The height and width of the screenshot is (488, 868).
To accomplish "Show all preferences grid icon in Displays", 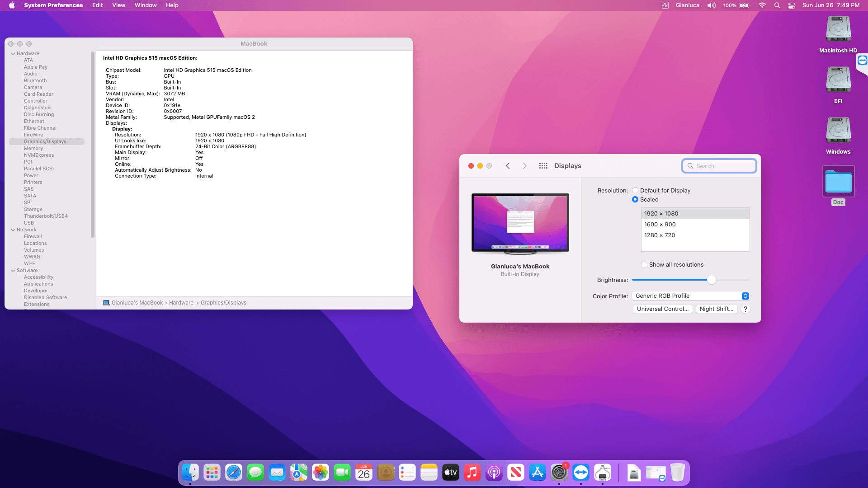I will 543,166.
